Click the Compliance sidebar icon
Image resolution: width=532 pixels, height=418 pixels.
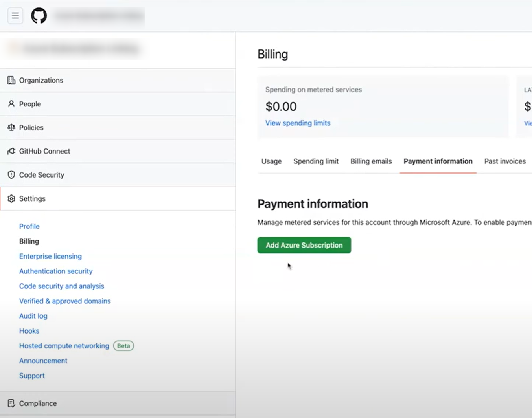click(11, 403)
